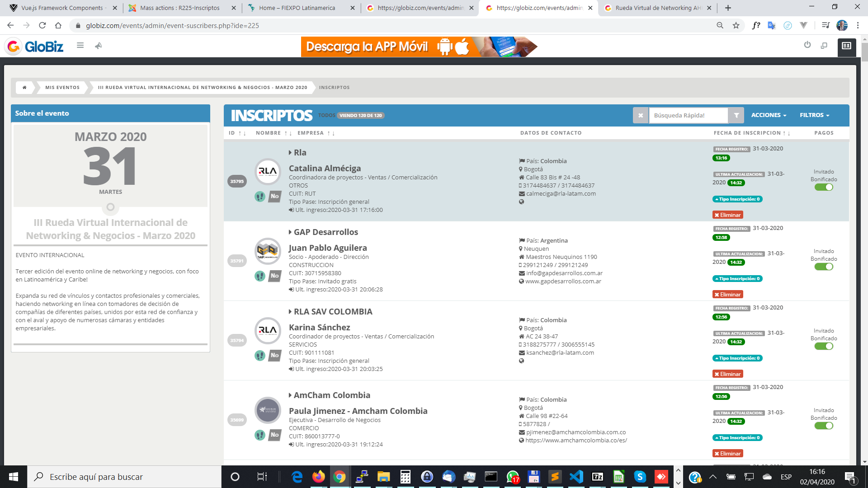Screen dimensions: 868x488
Task: Click the browser address bar
Action: tap(393, 25)
